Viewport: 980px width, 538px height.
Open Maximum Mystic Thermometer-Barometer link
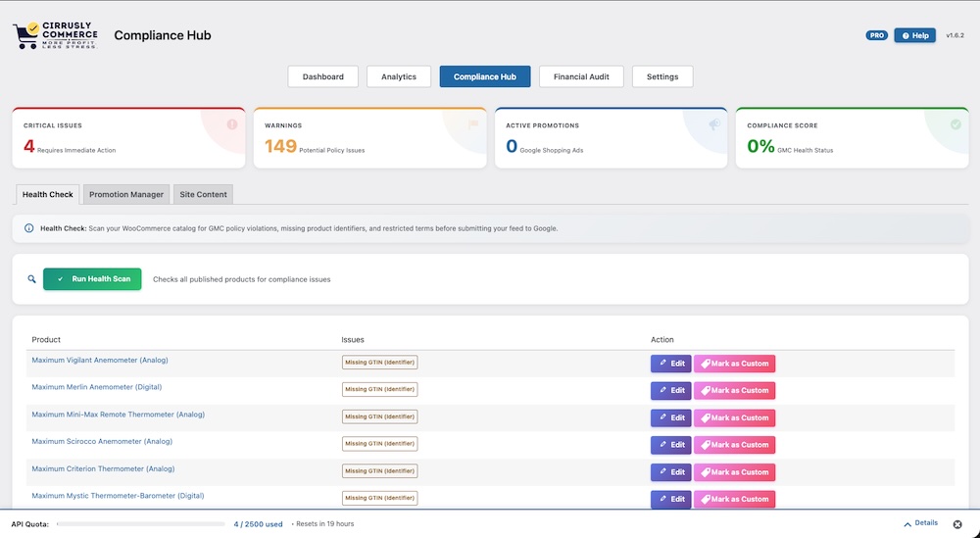pos(119,496)
